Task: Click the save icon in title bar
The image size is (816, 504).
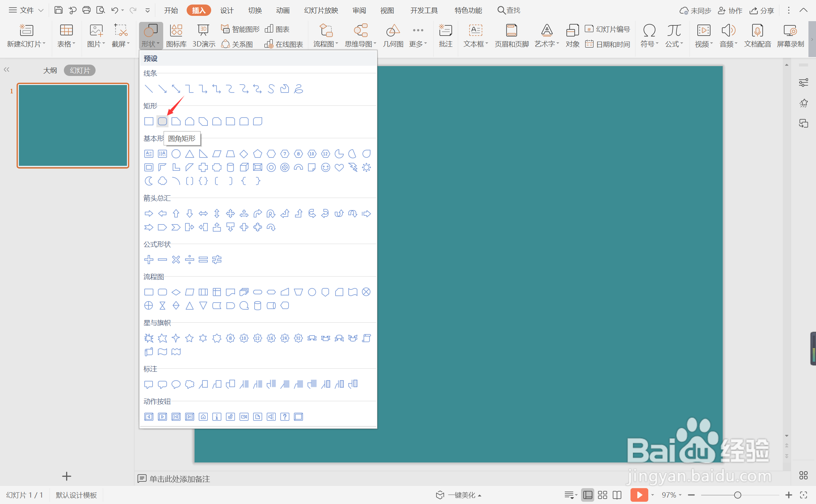Action: 58,10
